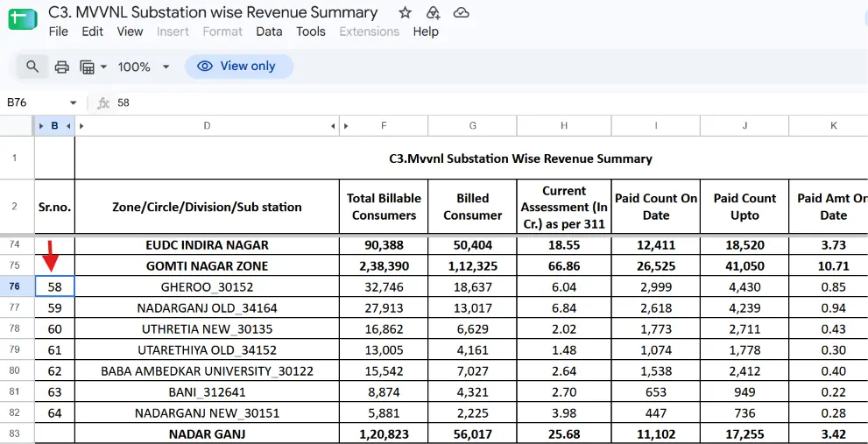Select column G header
This screenshot has height=444, width=868.
pyautogui.click(x=472, y=126)
